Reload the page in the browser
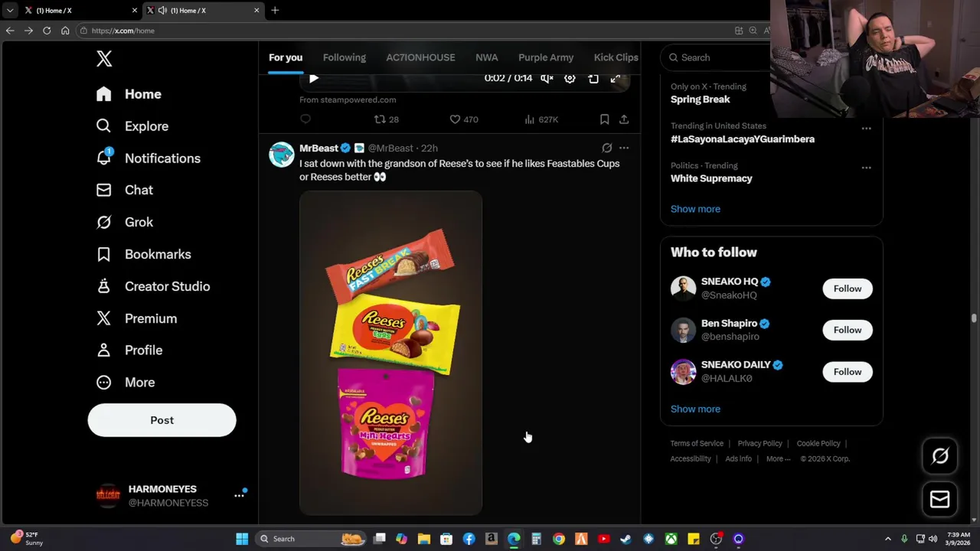The image size is (980, 551). 47,31
